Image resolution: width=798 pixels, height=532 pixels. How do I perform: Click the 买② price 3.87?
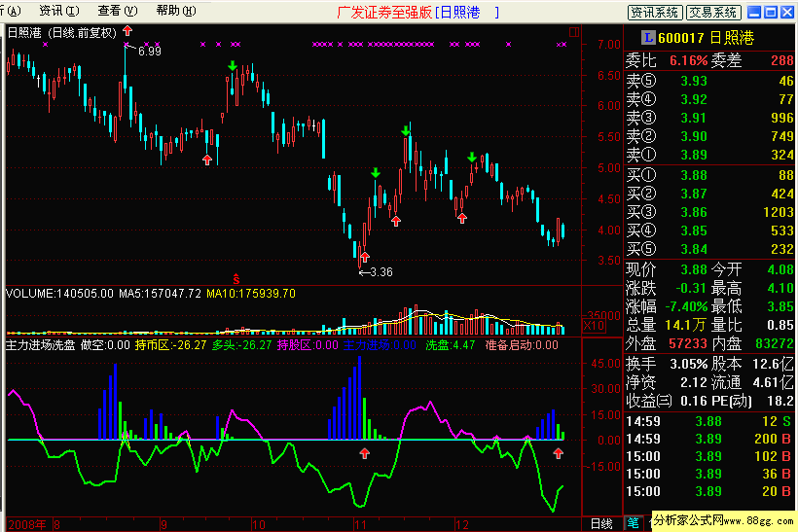694,194
